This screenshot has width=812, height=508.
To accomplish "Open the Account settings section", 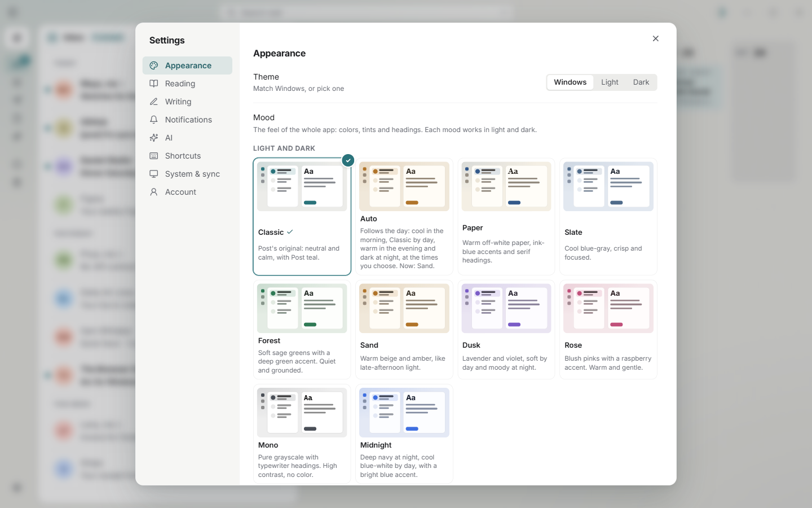I will pyautogui.click(x=187, y=192).
